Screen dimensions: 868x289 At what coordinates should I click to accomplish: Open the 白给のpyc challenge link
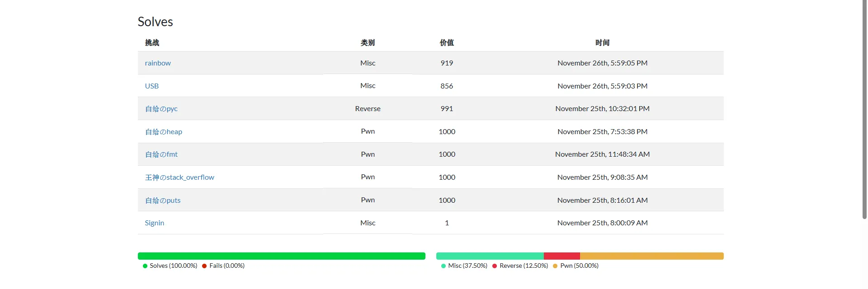pyautogui.click(x=161, y=109)
